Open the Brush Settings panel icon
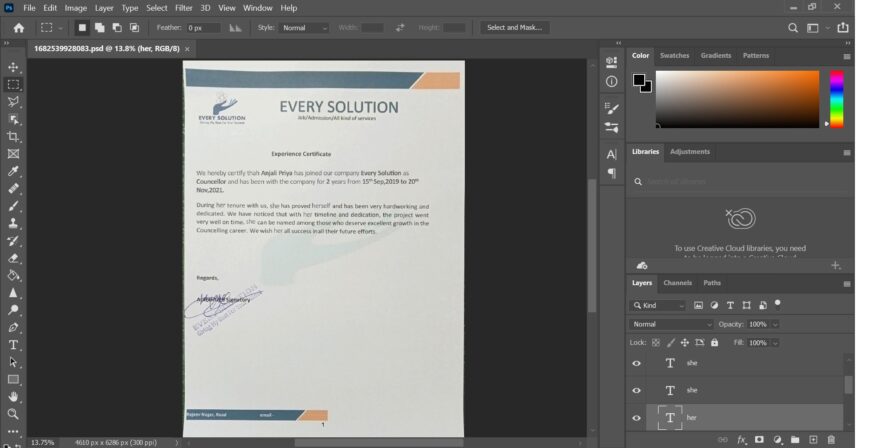Screen dimensions: 870x448 (611, 108)
